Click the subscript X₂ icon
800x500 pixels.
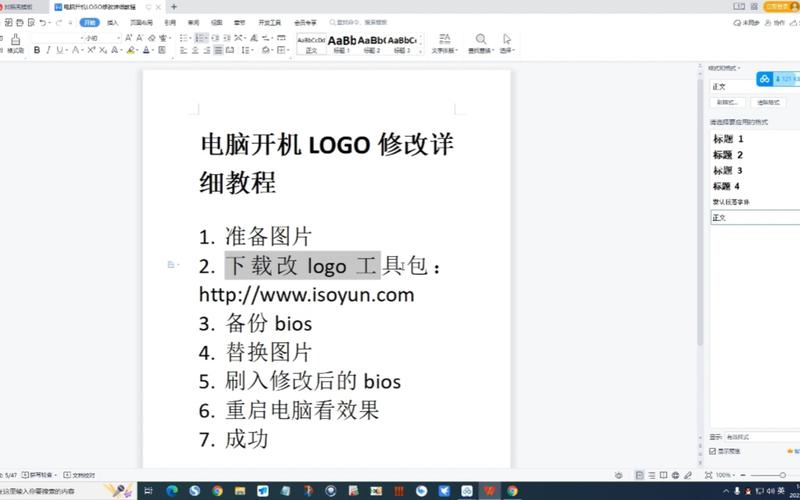pos(103,50)
